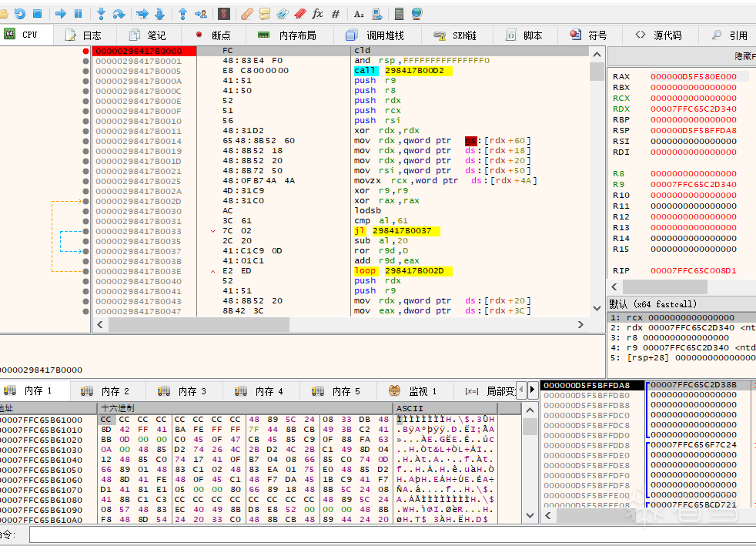Click the Step Over icon
Viewport: 756px width, 546px height.
(x=119, y=14)
